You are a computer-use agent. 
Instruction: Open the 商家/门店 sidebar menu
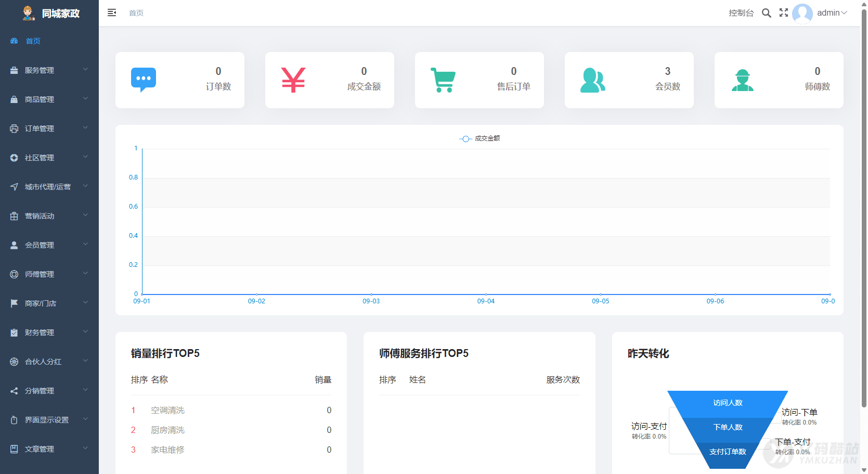click(x=49, y=303)
